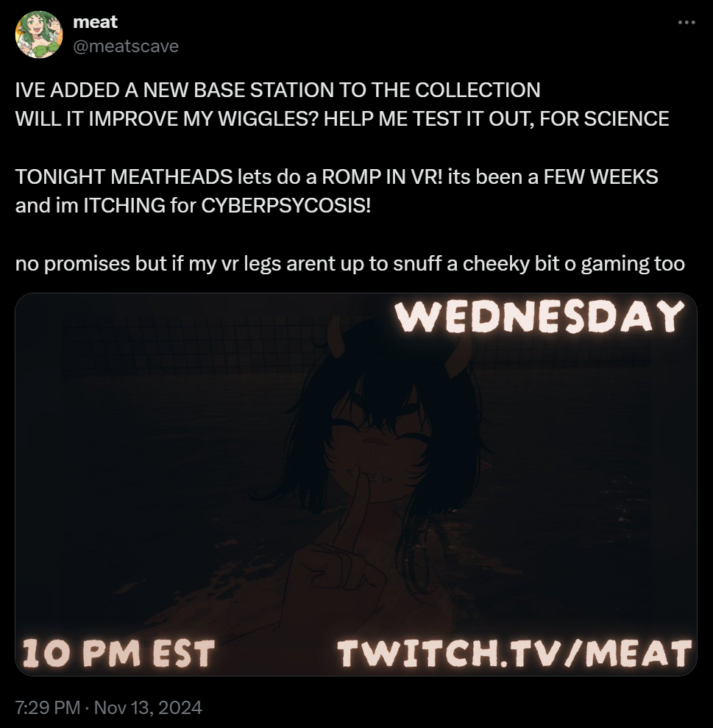Viewport: 713px width, 728px height.
Task: Visit the @meatscave handle link
Action: click(x=126, y=46)
